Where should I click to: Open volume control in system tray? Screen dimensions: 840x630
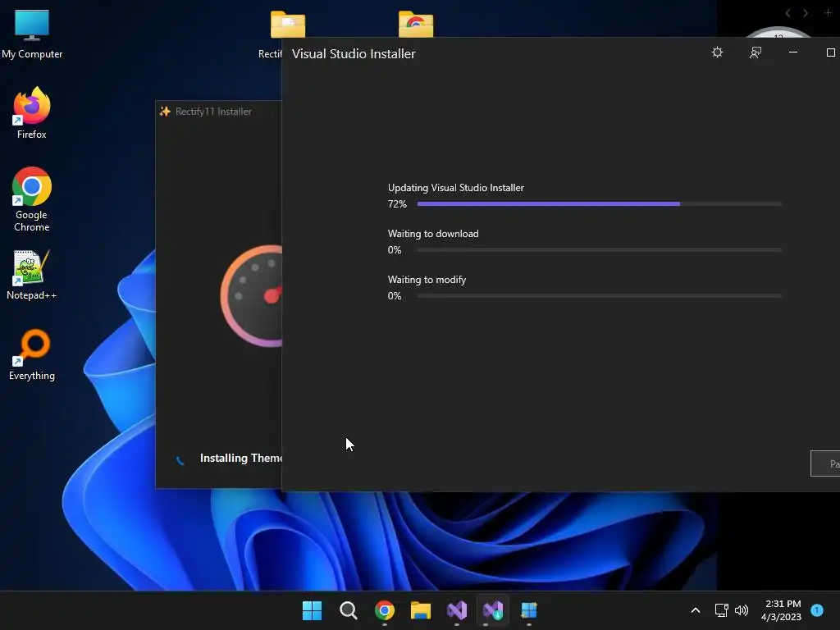tap(742, 610)
